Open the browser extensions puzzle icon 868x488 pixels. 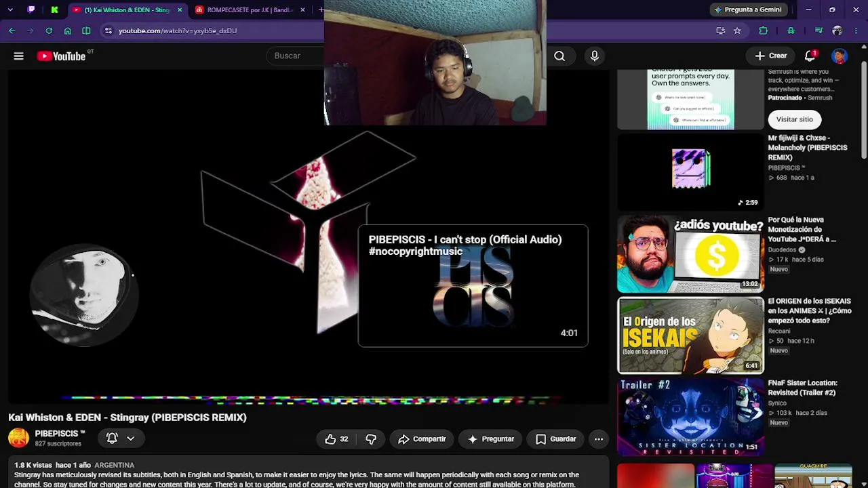click(x=764, y=30)
